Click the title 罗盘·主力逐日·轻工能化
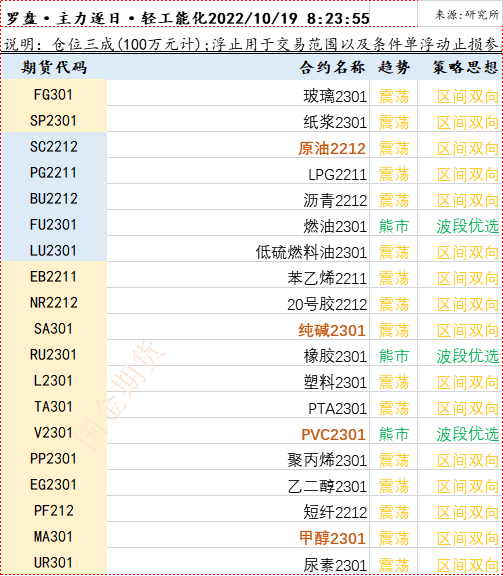503x576 pixels. tap(107, 18)
